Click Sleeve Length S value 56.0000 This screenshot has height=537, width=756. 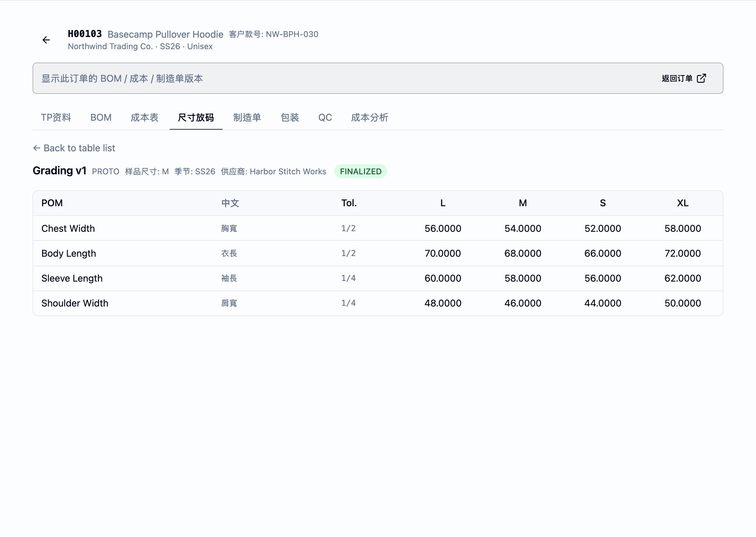[603, 278]
